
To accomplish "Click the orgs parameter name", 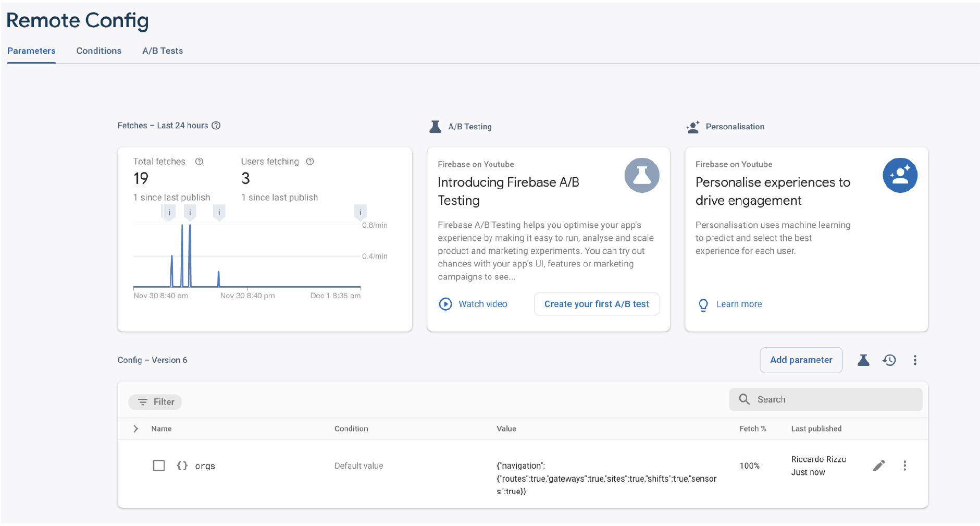I will tap(205, 466).
